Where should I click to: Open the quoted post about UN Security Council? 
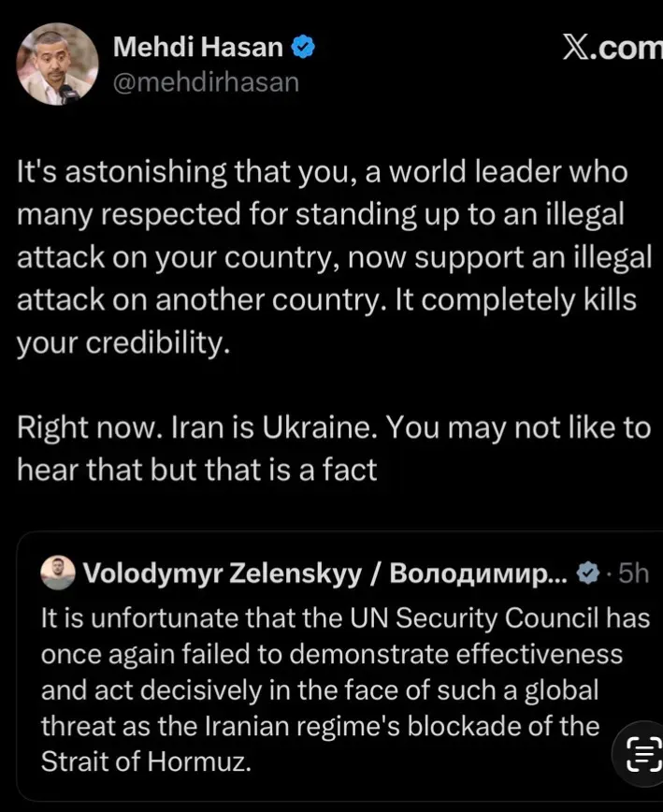pos(337,674)
